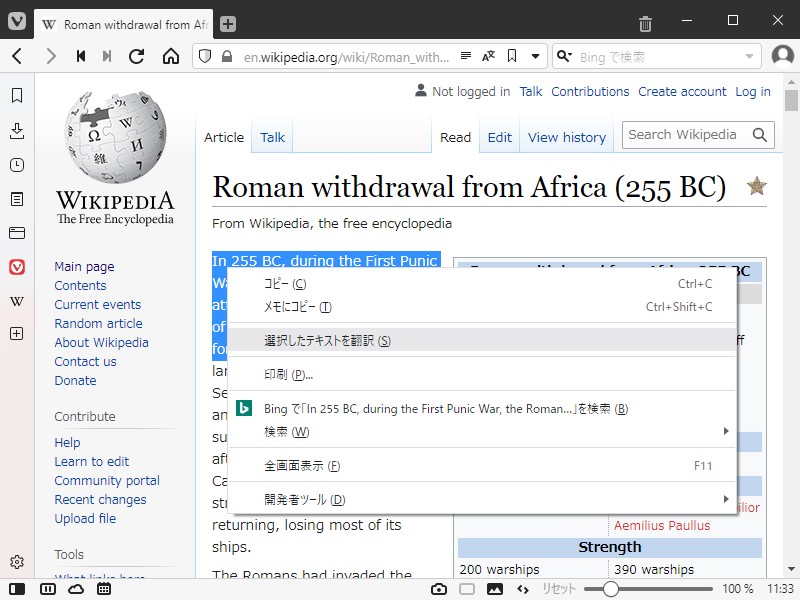Viewport: 800px width, 600px height.
Task: Toggle tab tiling in status bar
Action: click(x=47, y=589)
